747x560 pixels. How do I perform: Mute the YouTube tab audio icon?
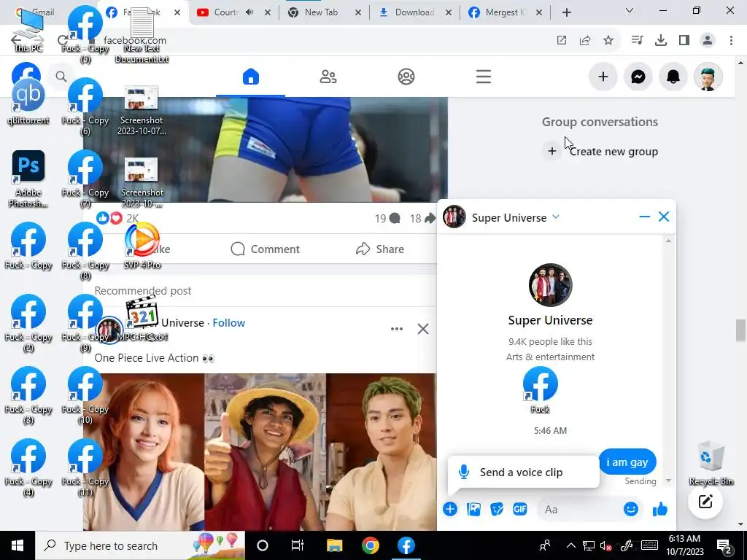[249, 12]
